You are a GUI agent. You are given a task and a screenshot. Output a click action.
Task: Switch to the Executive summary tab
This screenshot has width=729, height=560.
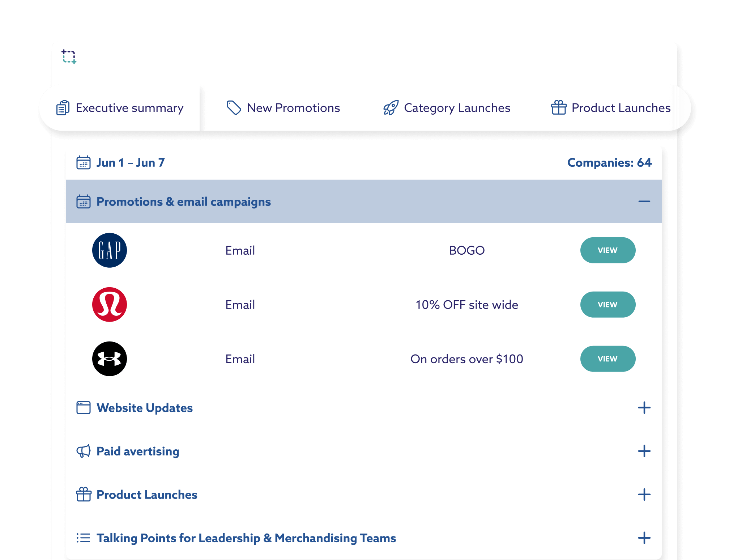[x=120, y=108]
